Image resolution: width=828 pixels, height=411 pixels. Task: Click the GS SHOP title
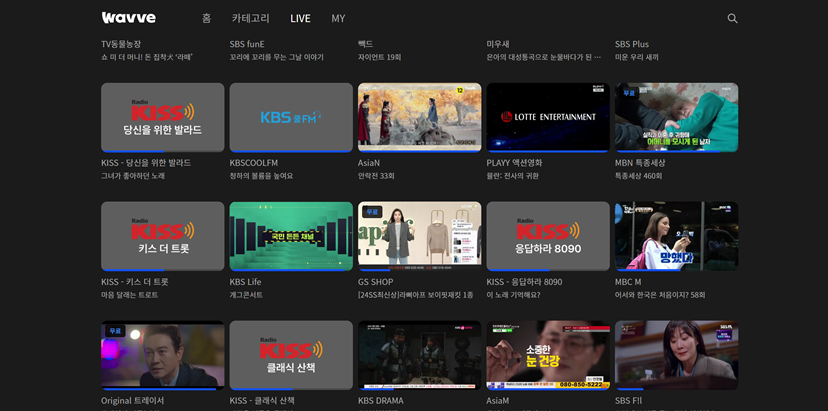(375, 282)
